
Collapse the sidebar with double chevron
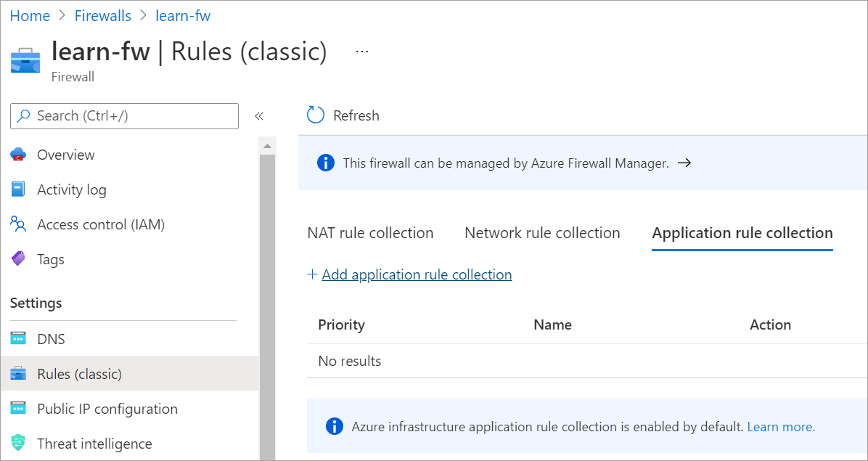click(258, 116)
